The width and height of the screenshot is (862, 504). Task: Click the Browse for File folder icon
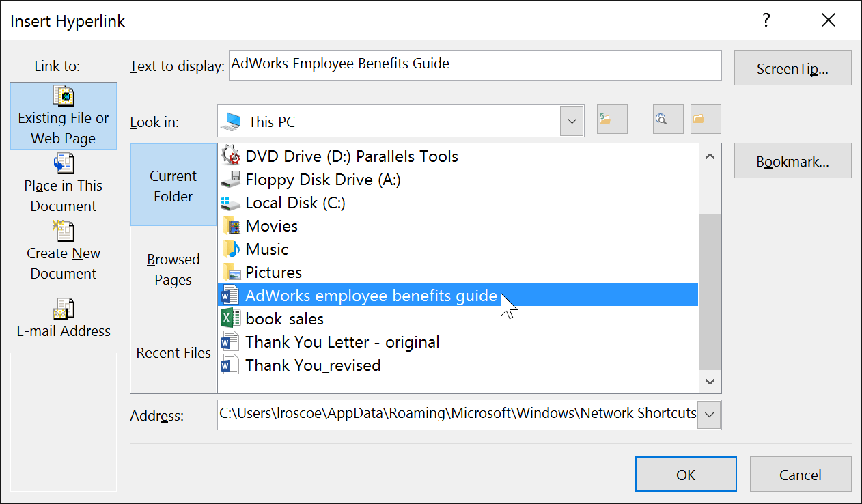[x=704, y=119]
